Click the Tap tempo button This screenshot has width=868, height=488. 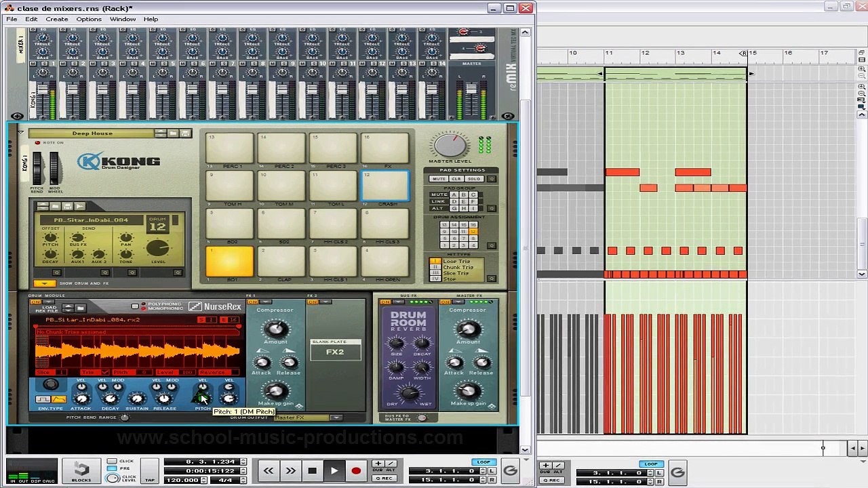point(150,472)
